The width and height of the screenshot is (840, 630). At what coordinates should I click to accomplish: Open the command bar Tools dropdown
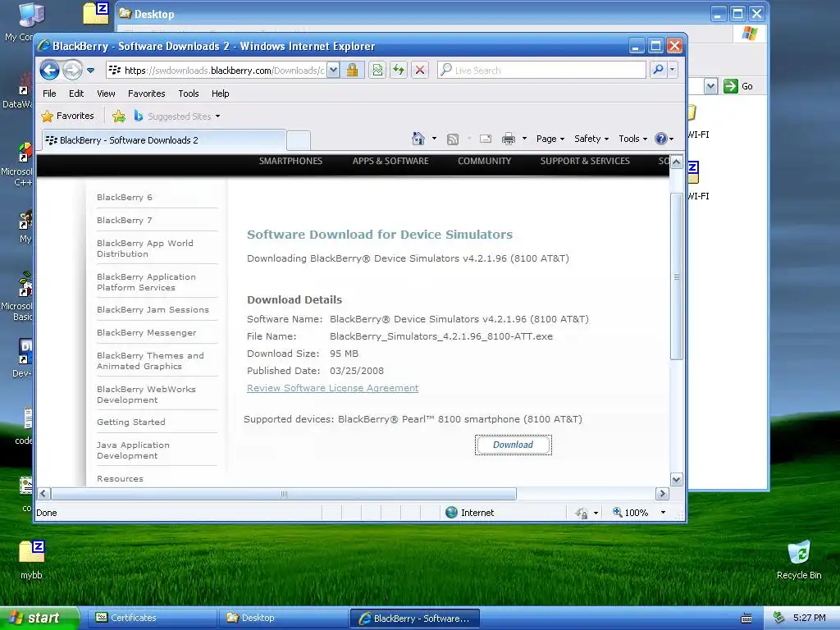coord(632,139)
